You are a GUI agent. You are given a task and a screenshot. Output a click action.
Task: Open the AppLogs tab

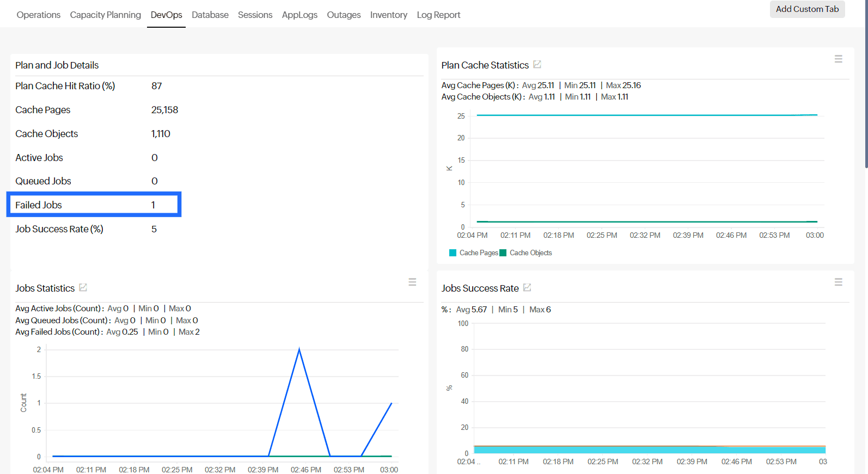[x=299, y=15]
